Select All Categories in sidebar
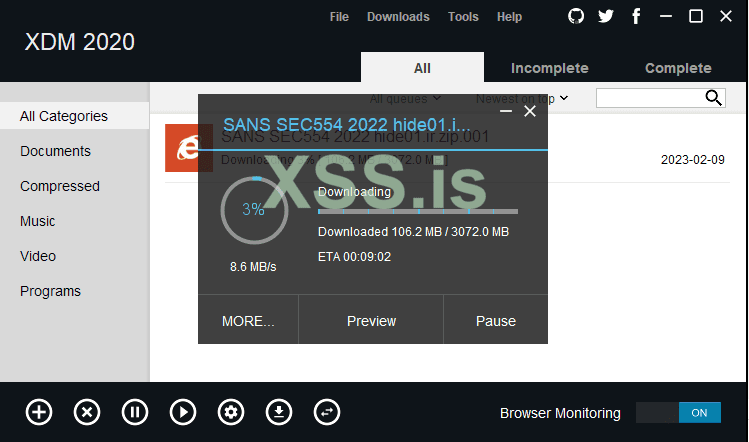Screen dimensions: 749x442 point(75,116)
